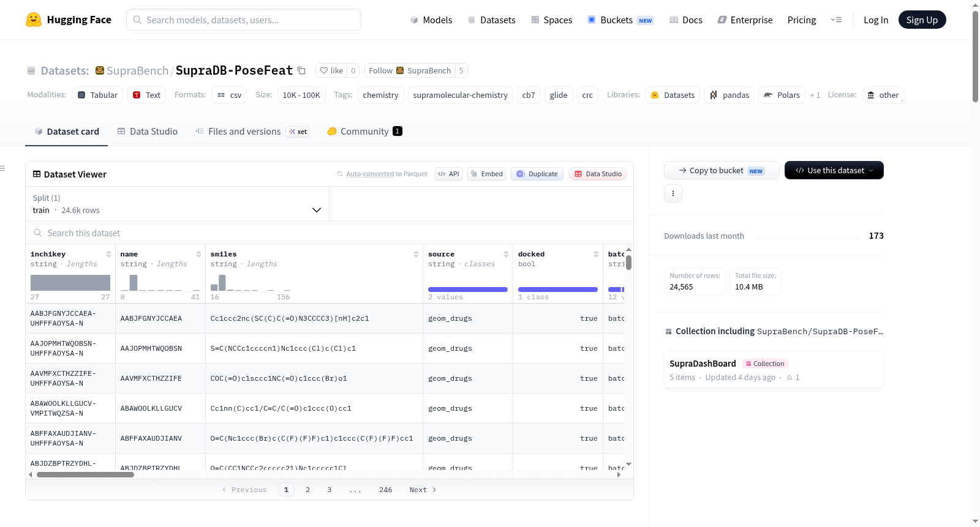Open Enterprise in the top navigation
Screen dimensions: 980x527
745,20
